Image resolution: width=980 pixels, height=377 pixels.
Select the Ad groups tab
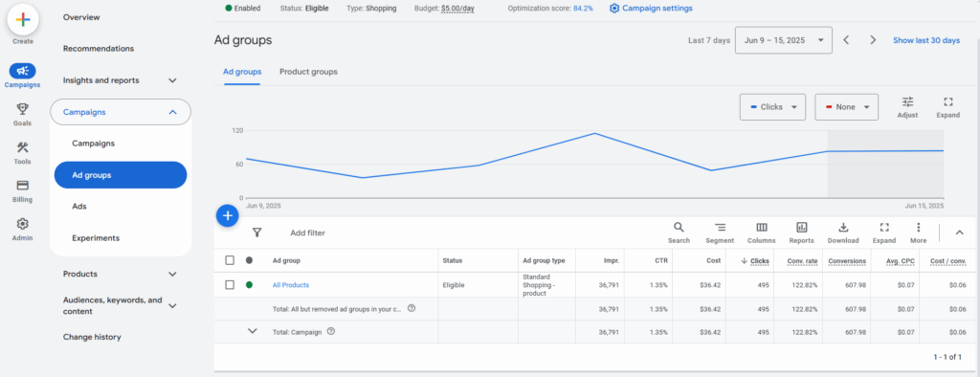(x=242, y=72)
